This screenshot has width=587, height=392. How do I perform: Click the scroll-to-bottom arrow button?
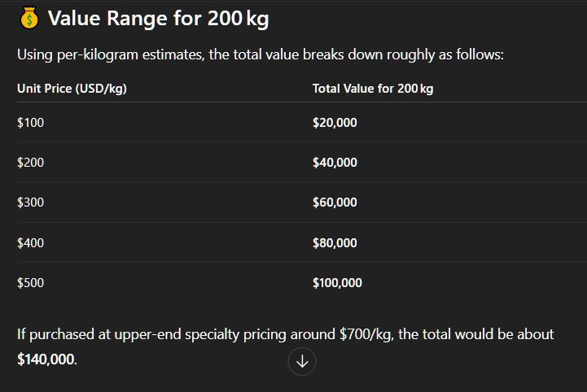(x=302, y=361)
